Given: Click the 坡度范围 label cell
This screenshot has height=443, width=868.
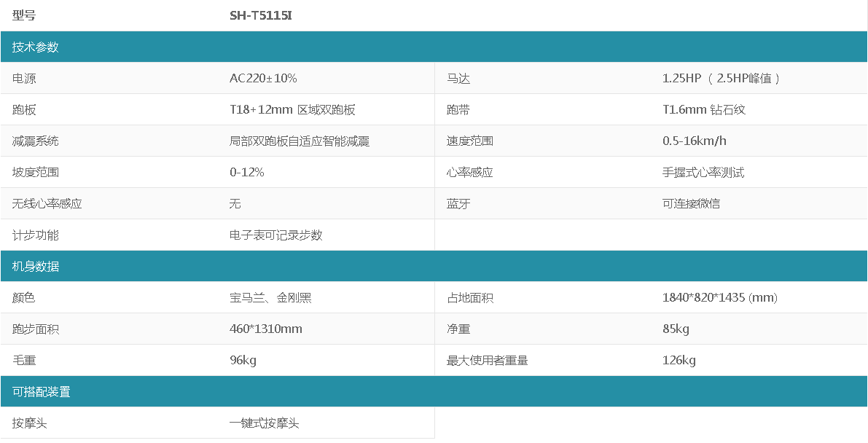Looking at the screenshot, I should pyautogui.click(x=36, y=172).
